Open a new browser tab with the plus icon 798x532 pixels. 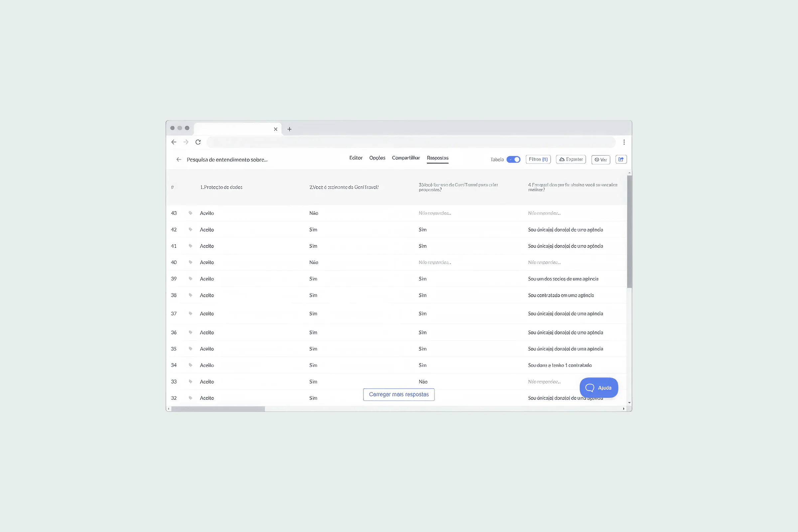click(289, 129)
